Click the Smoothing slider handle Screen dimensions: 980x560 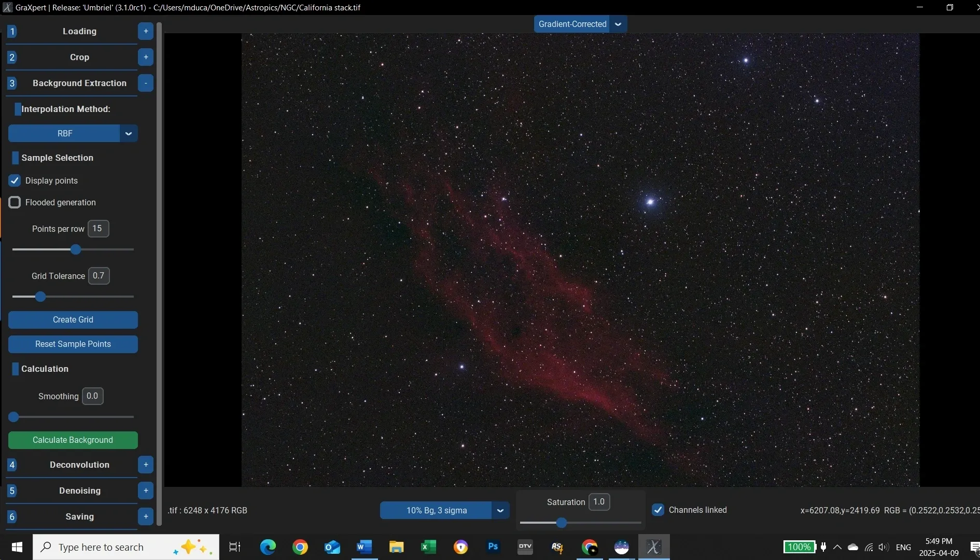tap(13, 416)
